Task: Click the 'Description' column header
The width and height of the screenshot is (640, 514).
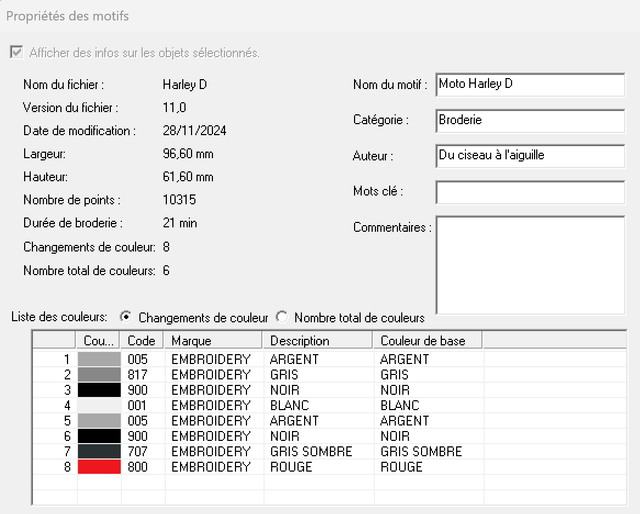Action: (318, 340)
